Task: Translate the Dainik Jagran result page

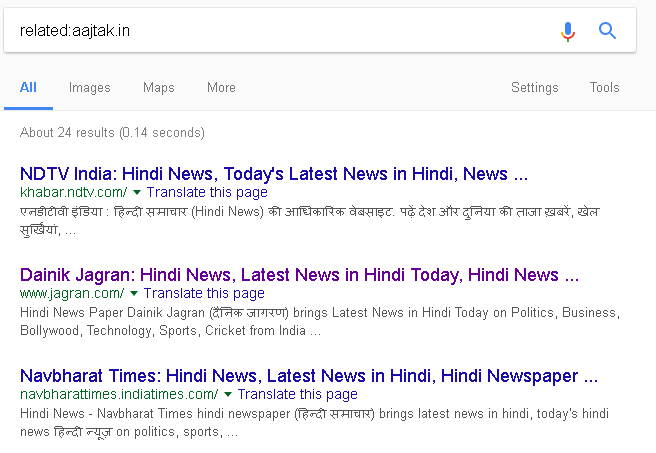Action: click(x=204, y=294)
